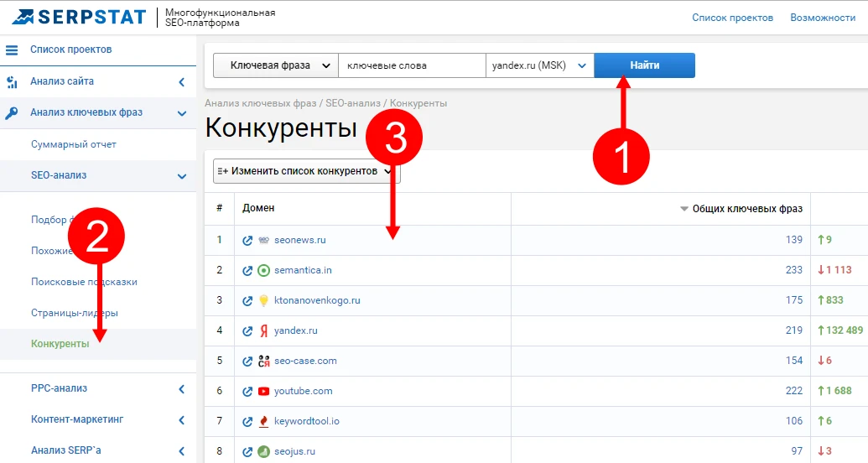Image resolution: width=868 pixels, height=463 pixels.
Task: Click SEO-анализ in the breadcrumb
Action: (x=352, y=103)
